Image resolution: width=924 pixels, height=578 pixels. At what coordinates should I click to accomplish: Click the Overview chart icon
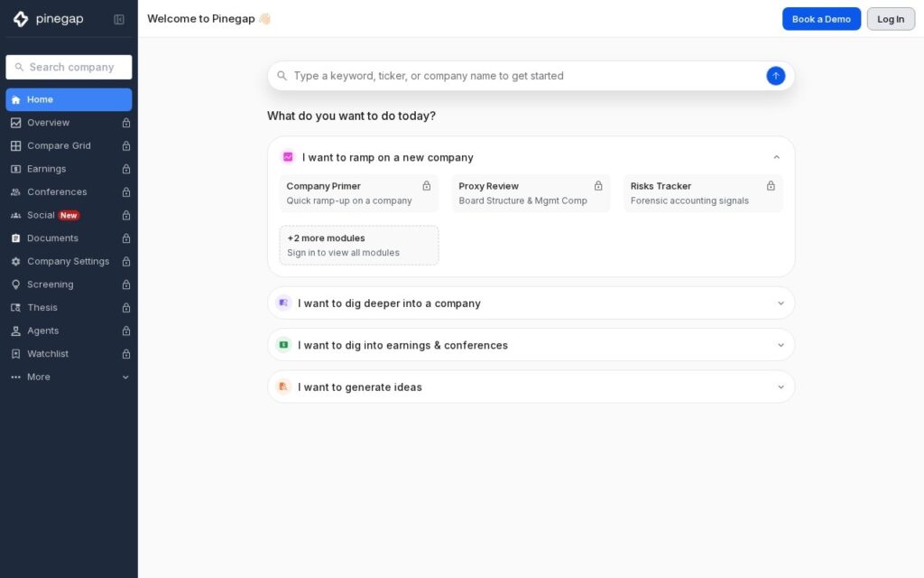coord(16,123)
